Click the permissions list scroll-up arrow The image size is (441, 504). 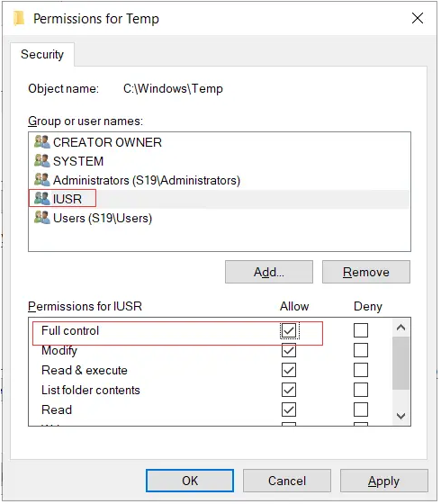(x=400, y=328)
